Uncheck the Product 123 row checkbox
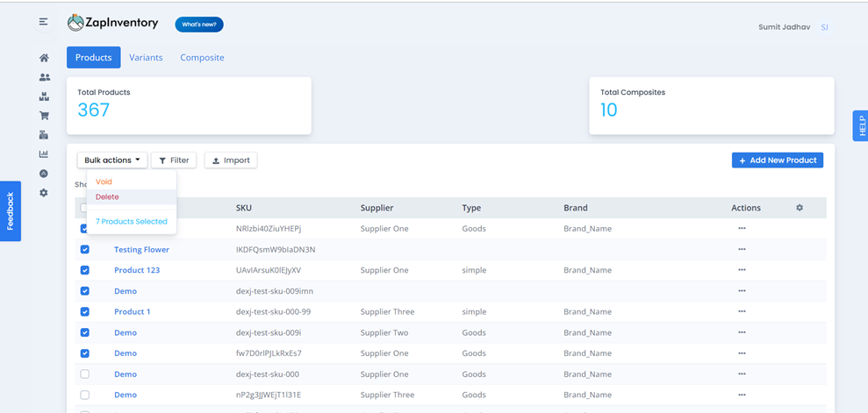 coord(85,270)
